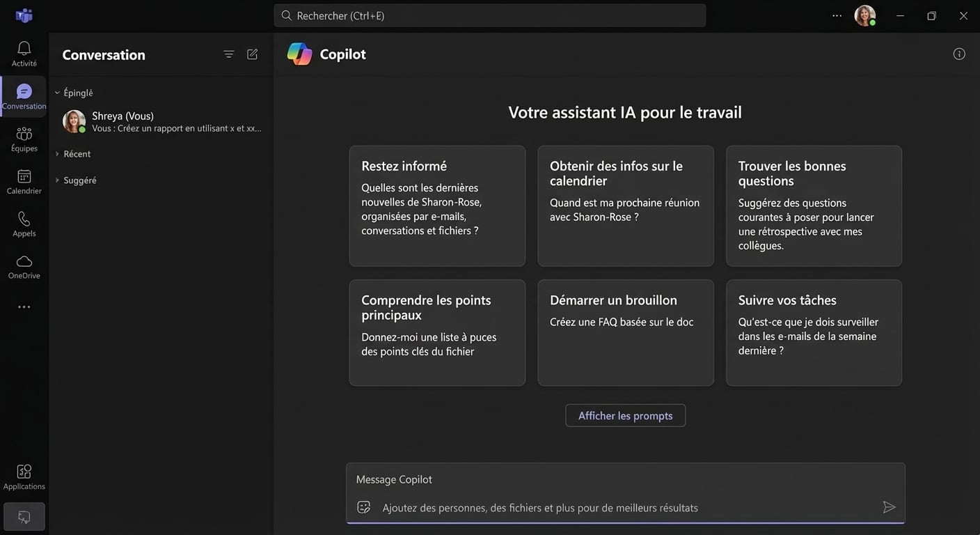
Task: Open the ellipsis menu in the title bar
Action: click(x=837, y=15)
